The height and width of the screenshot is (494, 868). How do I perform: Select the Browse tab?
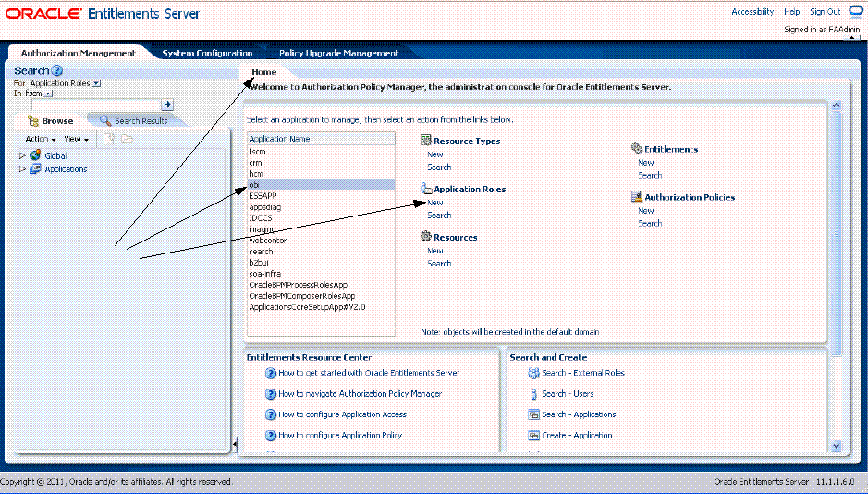coord(51,121)
